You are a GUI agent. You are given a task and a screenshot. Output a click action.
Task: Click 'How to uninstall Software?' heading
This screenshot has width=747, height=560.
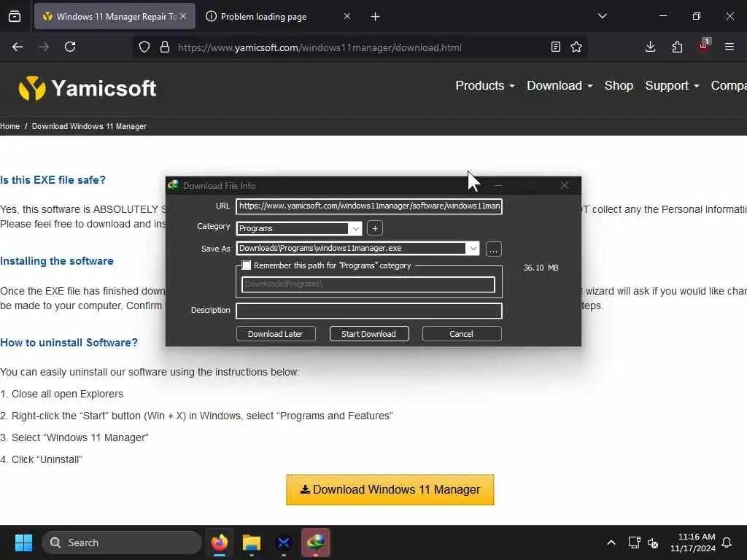coord(69,343)
